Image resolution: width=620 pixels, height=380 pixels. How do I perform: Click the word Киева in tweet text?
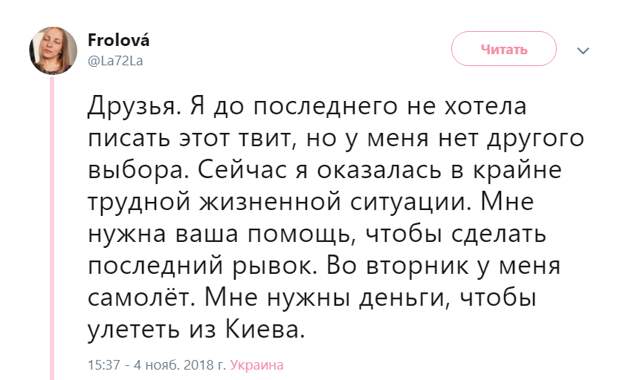click(265, 329)
